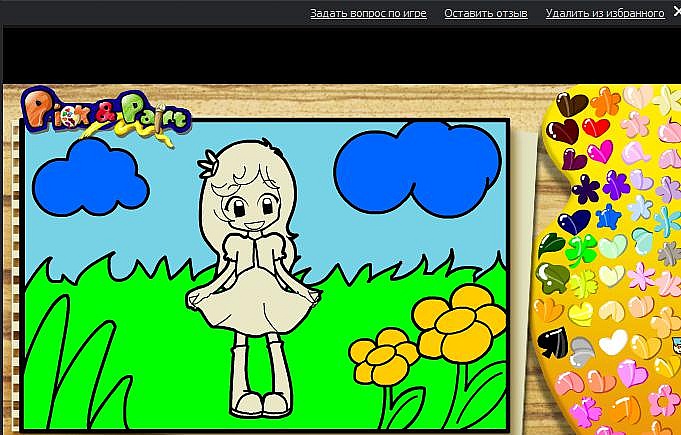Paint the large yellow flower
The image size is (681, 435).
(x=460, y=325)
